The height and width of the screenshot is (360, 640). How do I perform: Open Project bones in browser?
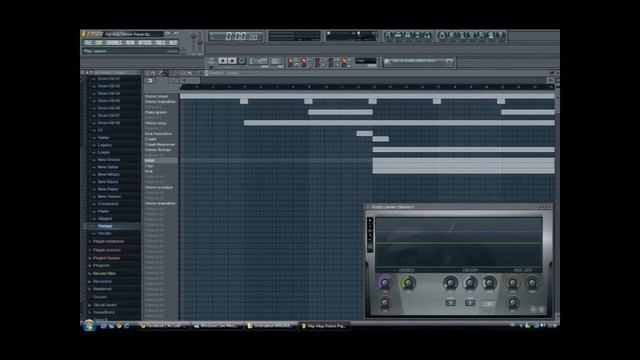[106, 258]
